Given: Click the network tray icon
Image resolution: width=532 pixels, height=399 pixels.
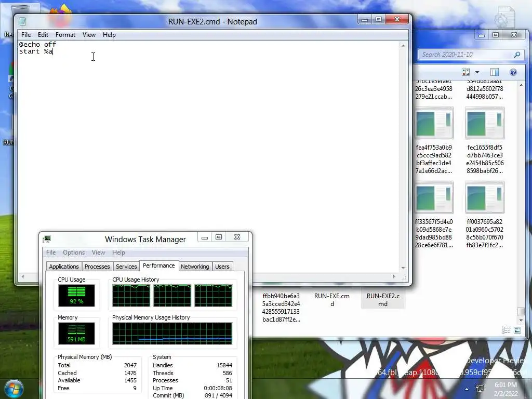Looking at the screenshot, I should pyautogui.click(x=480, y=389).
